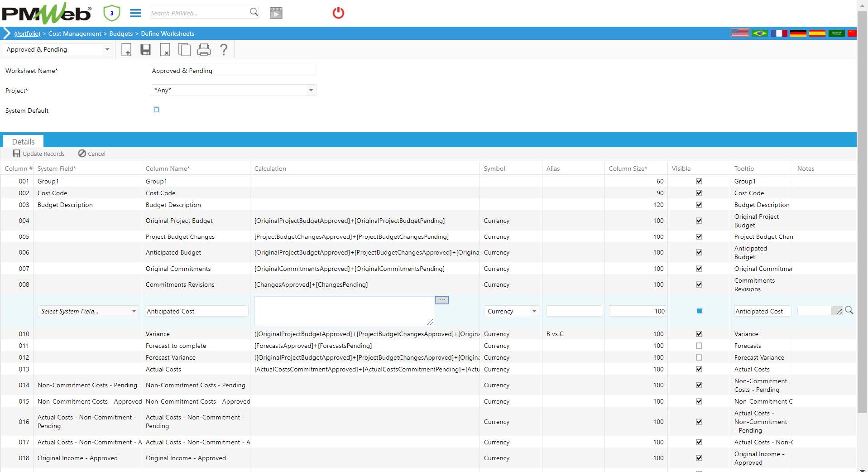Toggle Visible checkbox for Variance row
This screenshot has height=472, width=868.
699,334
